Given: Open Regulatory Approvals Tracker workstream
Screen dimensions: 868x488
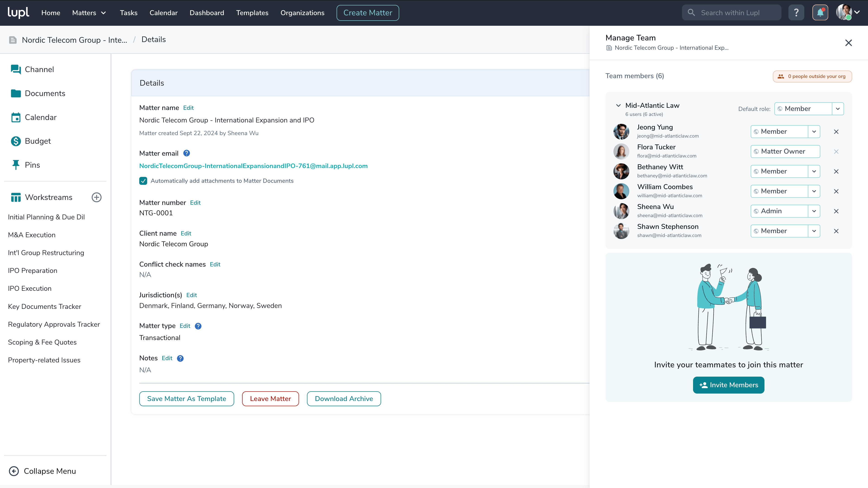Looking at the screenshot, I should point(54,324).
